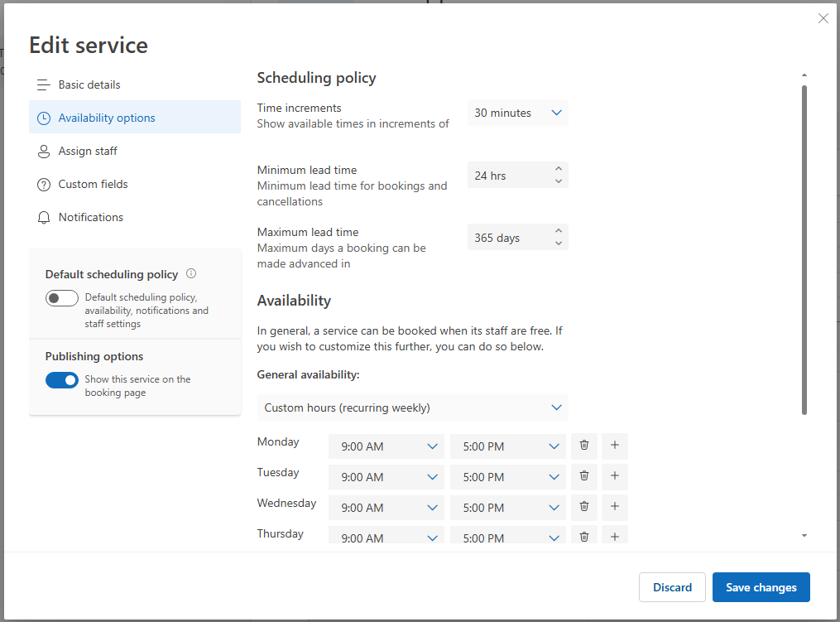This screenshot has height=622, width=840.
Task: Click the info icon beside Default scheduling policy
Action: click(191, 274)
